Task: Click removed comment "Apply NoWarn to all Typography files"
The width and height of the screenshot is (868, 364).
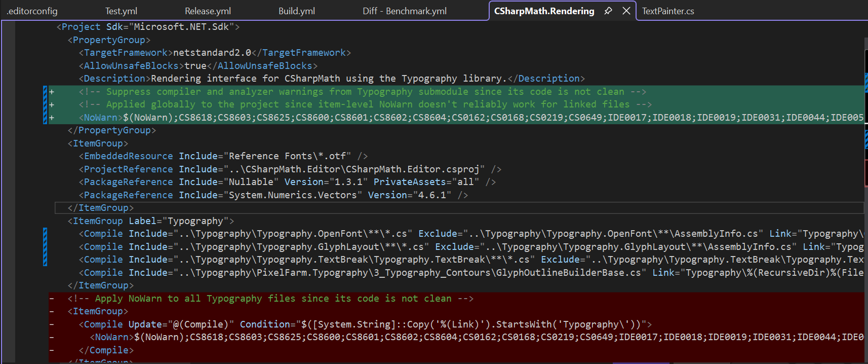Action: 270,299
